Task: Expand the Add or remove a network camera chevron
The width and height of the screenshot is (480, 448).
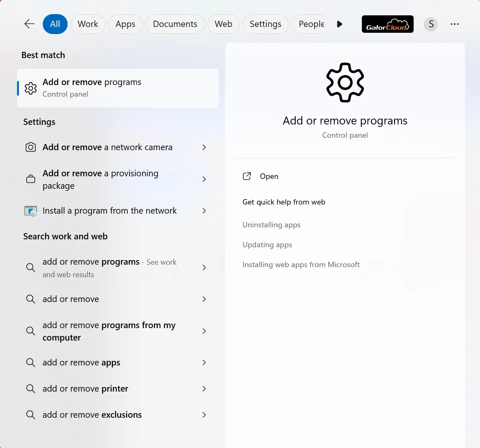Action: (x=204, y=147)
